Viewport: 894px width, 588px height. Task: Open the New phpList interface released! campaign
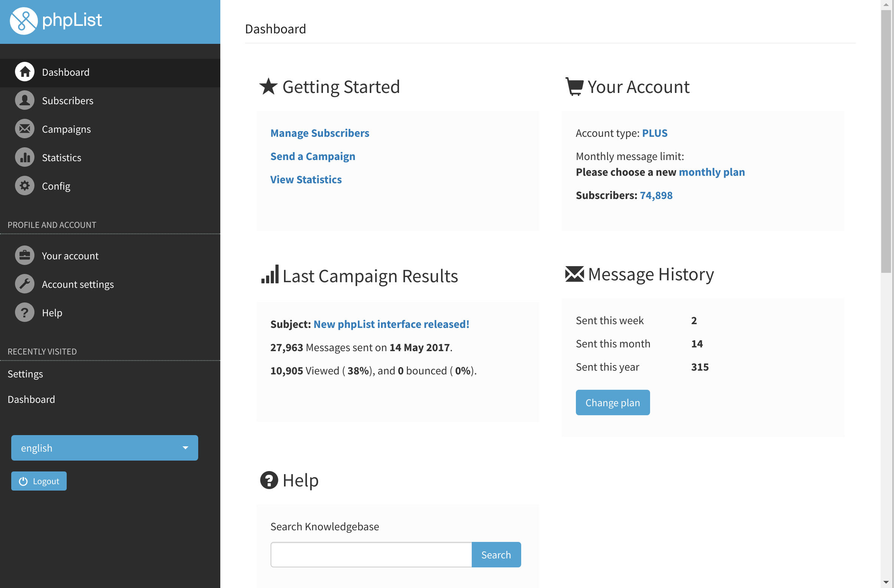point(392,324)
